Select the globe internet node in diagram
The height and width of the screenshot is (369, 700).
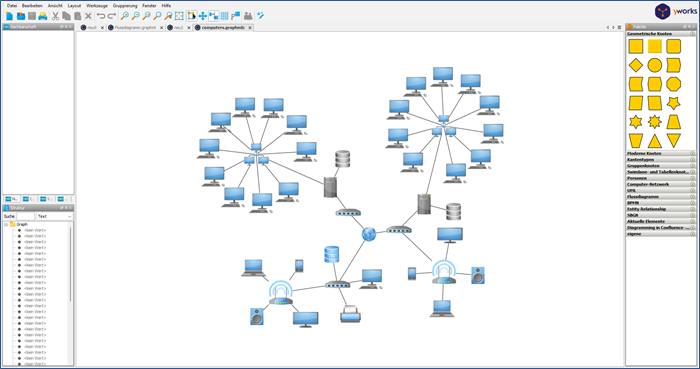click(x=368, y=234)
